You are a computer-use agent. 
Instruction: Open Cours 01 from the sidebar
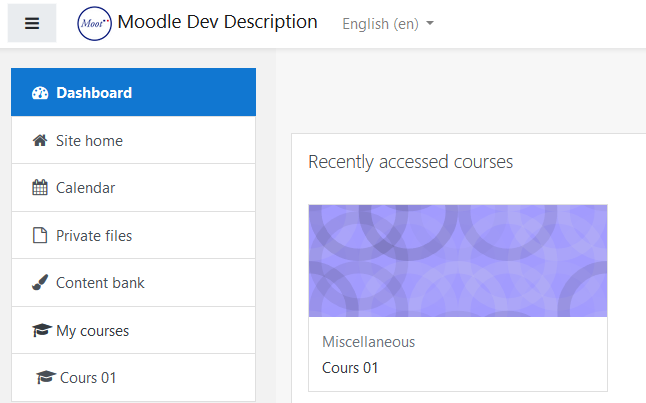tap(133, 377)
